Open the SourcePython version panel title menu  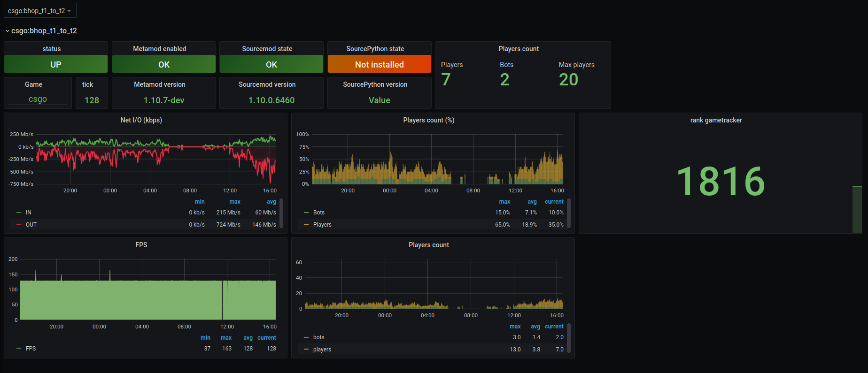coord(375,84)
